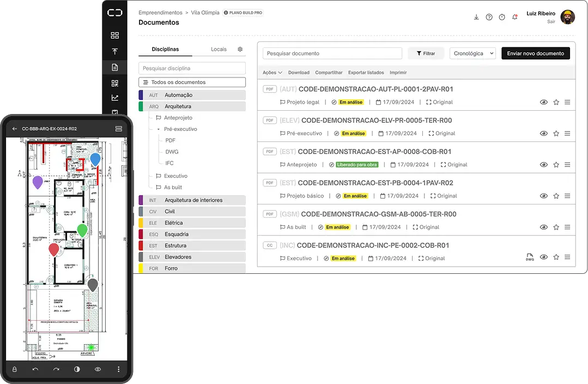
Task: Star the ELV-PR-0005-TER-R00 document as favorite
Action: click(556, 134)
